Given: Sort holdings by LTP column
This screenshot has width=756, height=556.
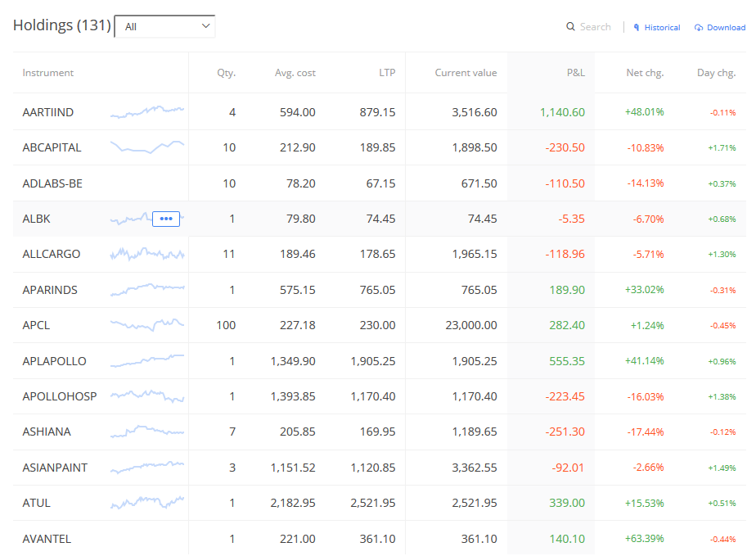Looking at the screenshot, I should [x=387, y=73].
